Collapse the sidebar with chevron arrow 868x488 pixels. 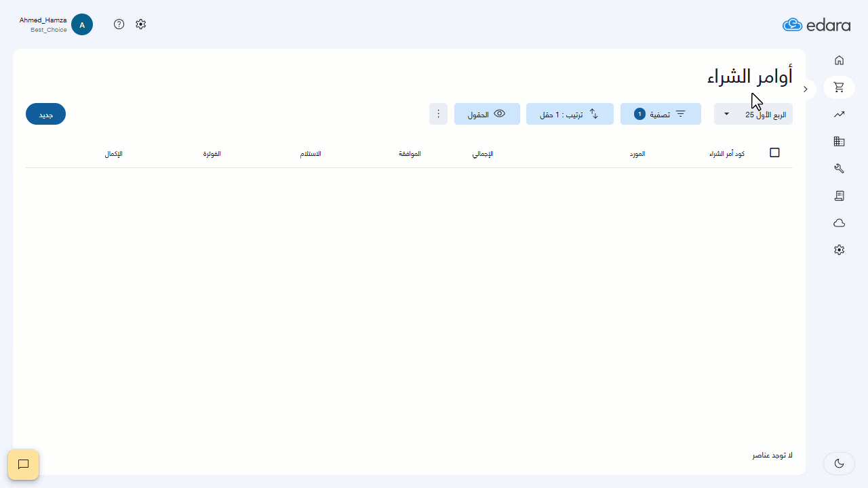[x=805, y=89]
